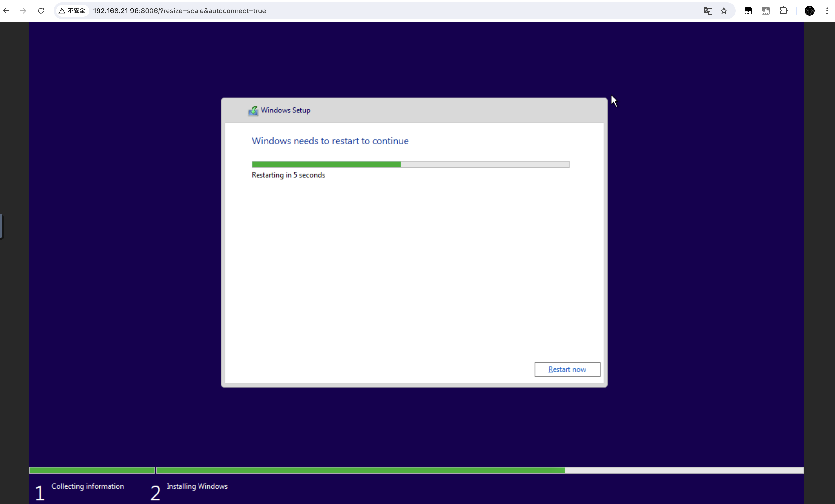Reload the page with the refresh icon
Viewport: 835px width, 504px height.
click(x=41, y=11)
